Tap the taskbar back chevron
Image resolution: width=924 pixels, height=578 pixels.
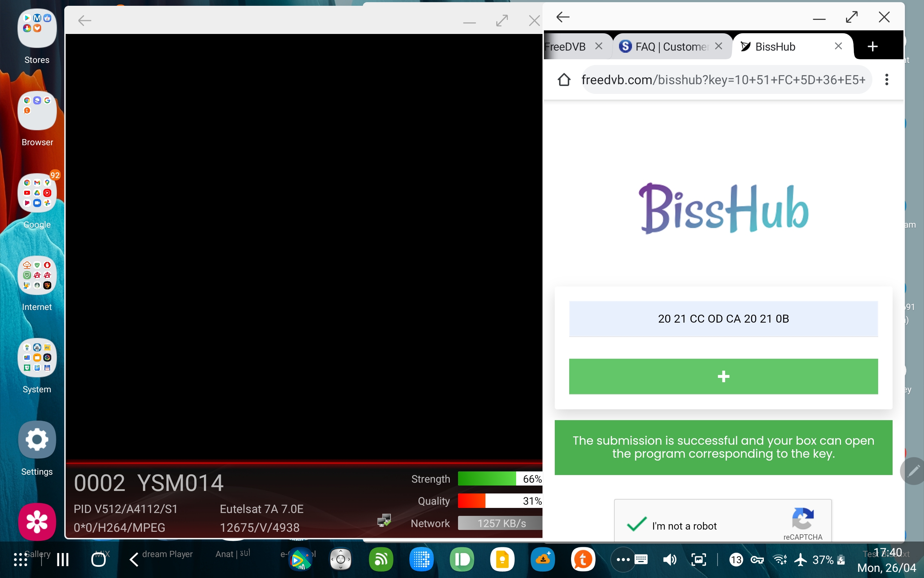[134, 560]
